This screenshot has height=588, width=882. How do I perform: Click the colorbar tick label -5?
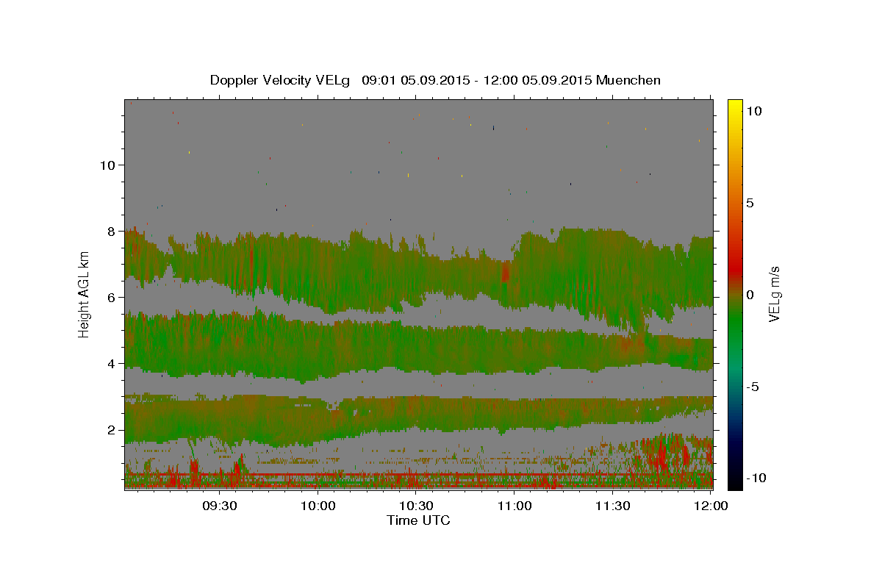pyautogui.click(x=754, y=387)
